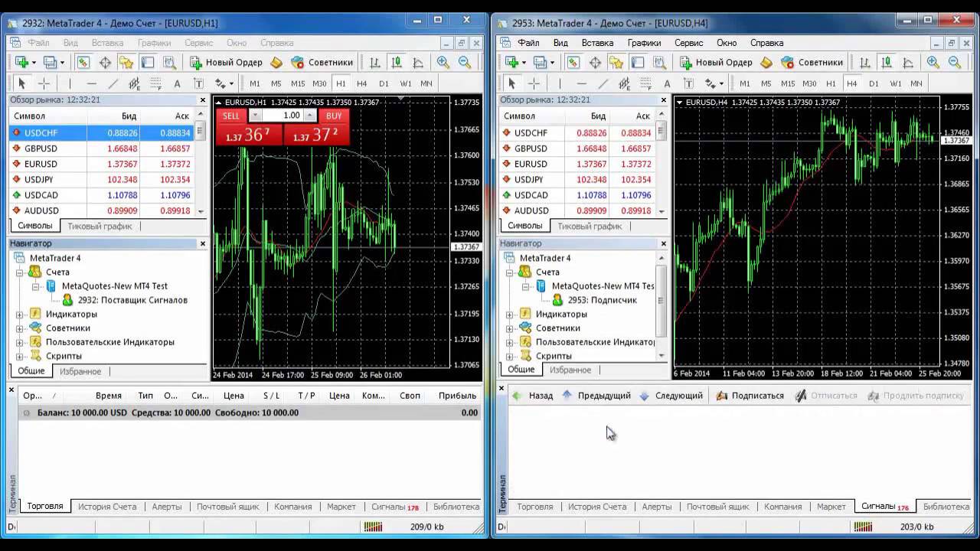Viewport: 980px width, 551px height.
Task: Switch to Избранное tab in right Navigator
Action: point(570,370)
